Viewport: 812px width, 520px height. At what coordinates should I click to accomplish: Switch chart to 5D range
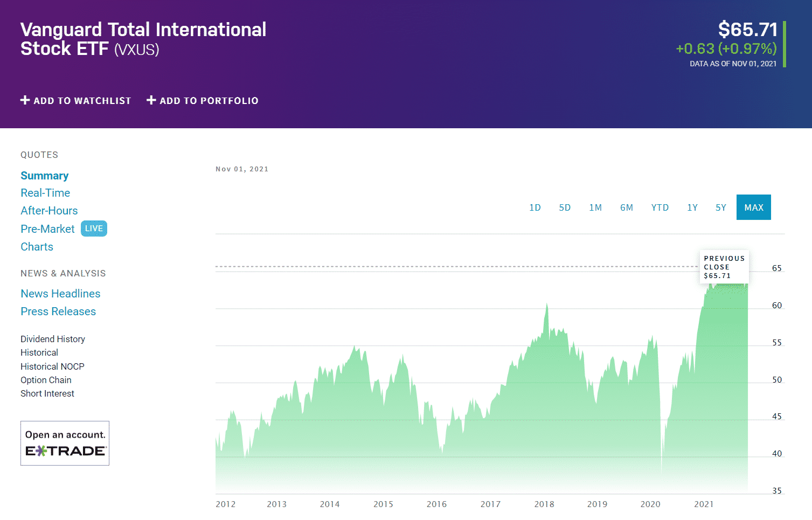(565, 207)
